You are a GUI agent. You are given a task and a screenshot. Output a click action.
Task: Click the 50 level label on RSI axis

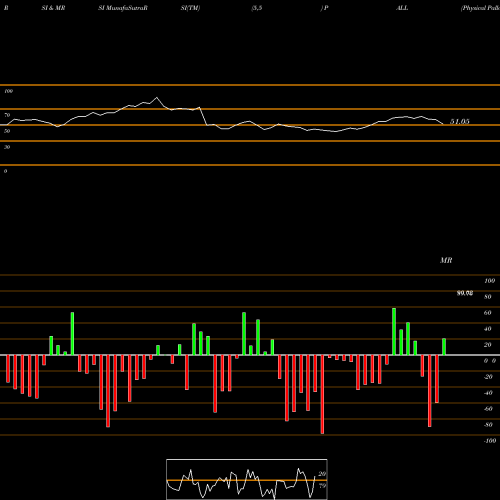7,131
